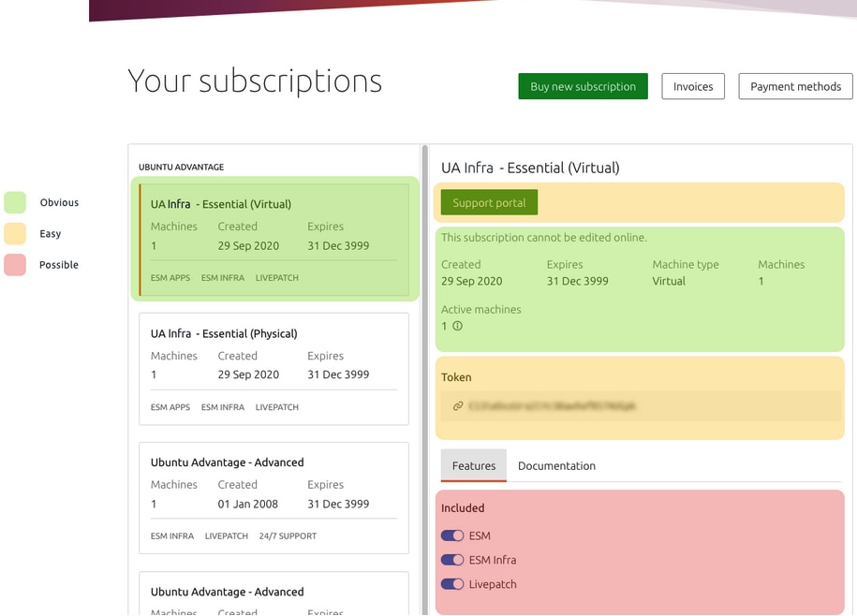857x616 pixels.
Task: Click the yellow Easy legend swatch
Action: coord(15,234)
